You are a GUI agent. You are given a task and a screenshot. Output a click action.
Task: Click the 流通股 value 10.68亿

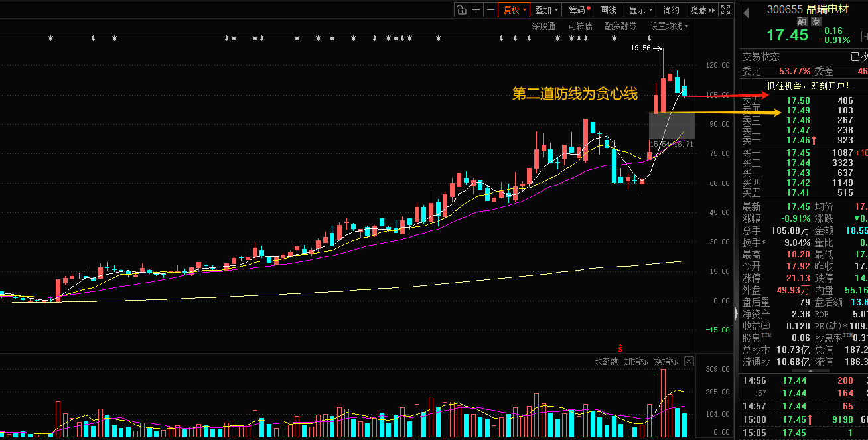point(792,362)
